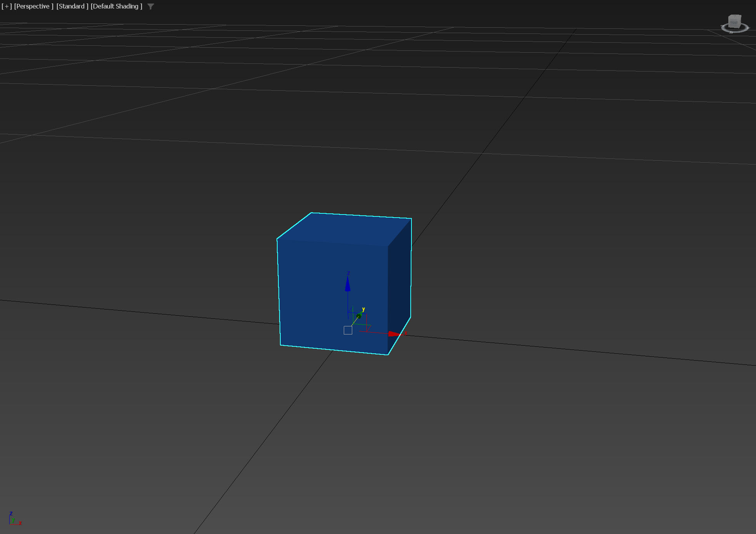Click the viewport filter funnel icon
The image size is (756, 534).
(151, 6)
